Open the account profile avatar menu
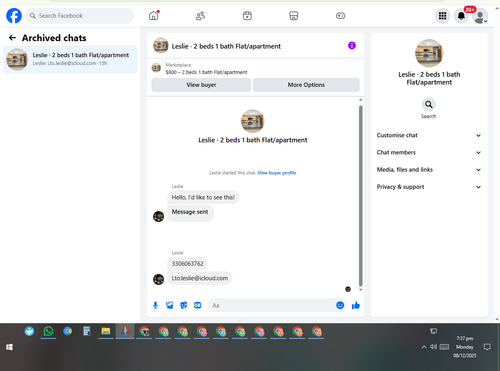The height and width of the screenshot is (371, 500). click(480, 16)
